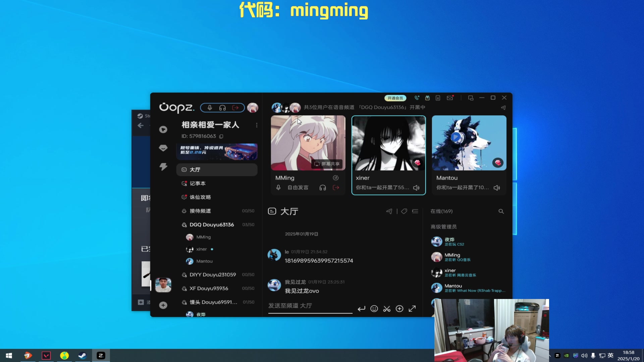Image resolution: width=644 pixels, height=362 pixels.
Task: Take a screenshot with scissors icon
Action: pos(387,309)
